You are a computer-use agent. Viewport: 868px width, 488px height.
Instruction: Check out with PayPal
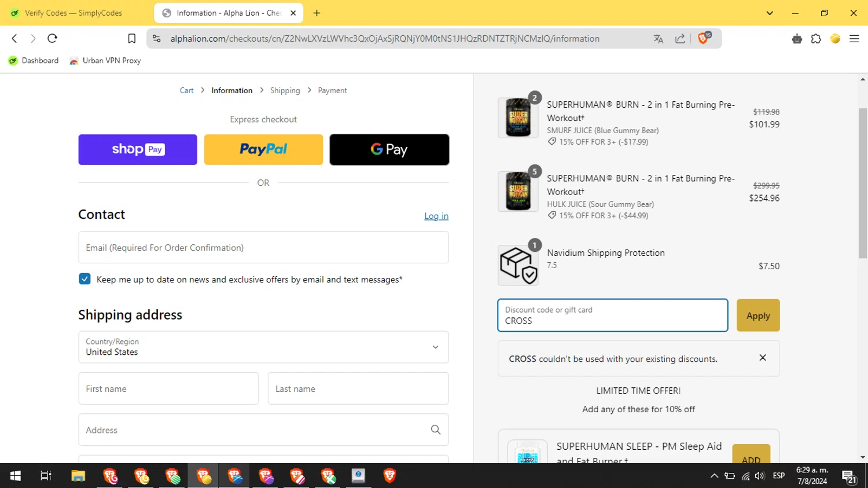263,149
